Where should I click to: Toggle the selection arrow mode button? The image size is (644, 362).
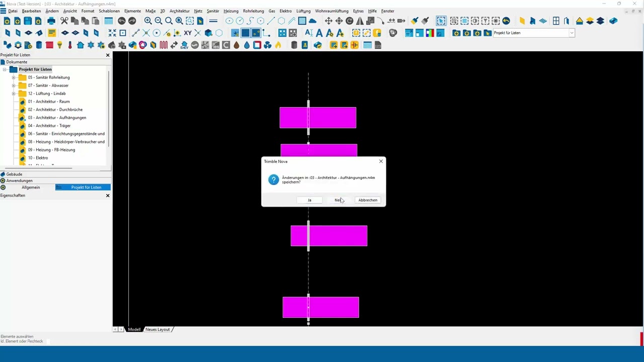click(441, 21)
